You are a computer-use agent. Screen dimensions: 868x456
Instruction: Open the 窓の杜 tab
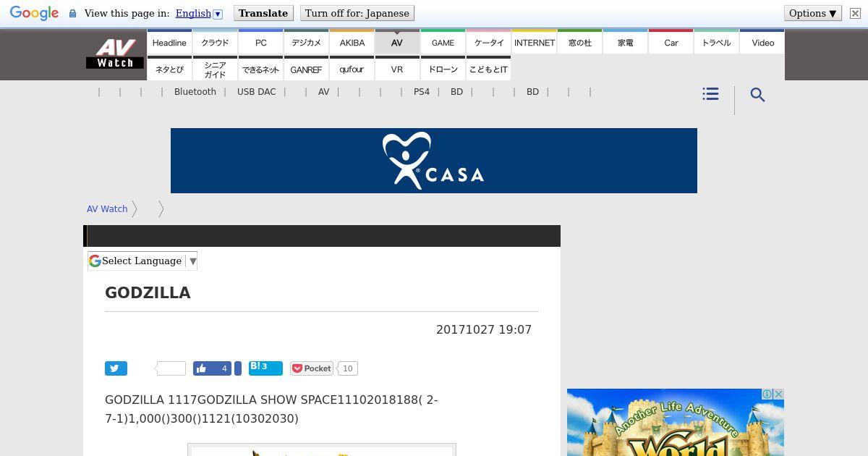coord(579,42)
